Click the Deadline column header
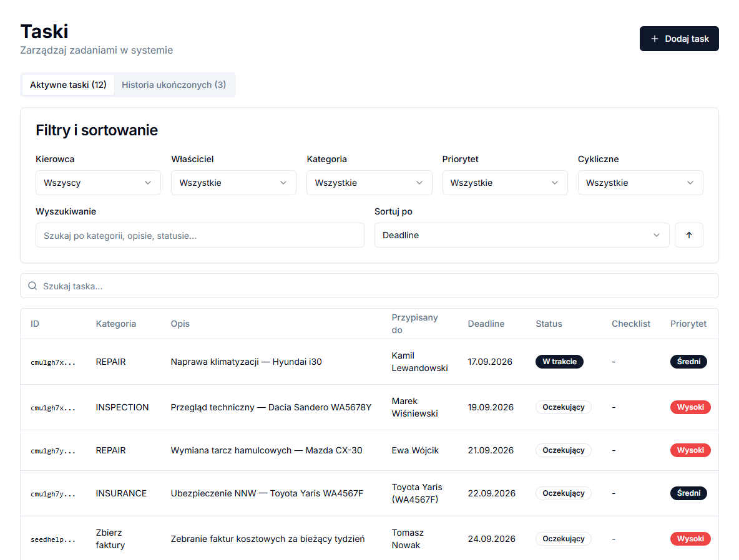 point(486,324)
